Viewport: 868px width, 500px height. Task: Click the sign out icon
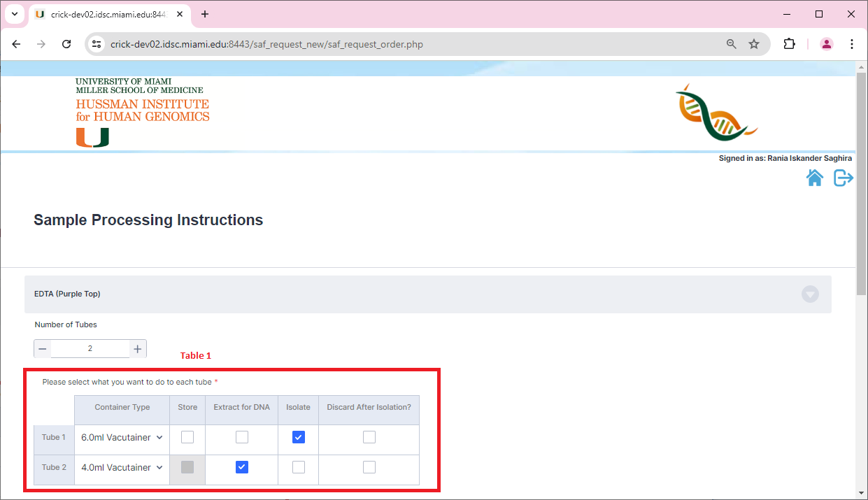tap(843, 178)
